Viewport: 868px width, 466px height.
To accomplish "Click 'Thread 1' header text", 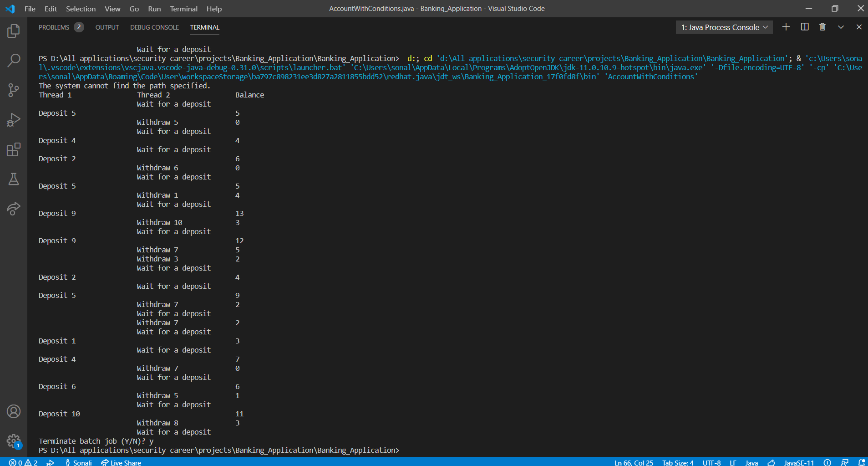I will (x=55, y=95).
